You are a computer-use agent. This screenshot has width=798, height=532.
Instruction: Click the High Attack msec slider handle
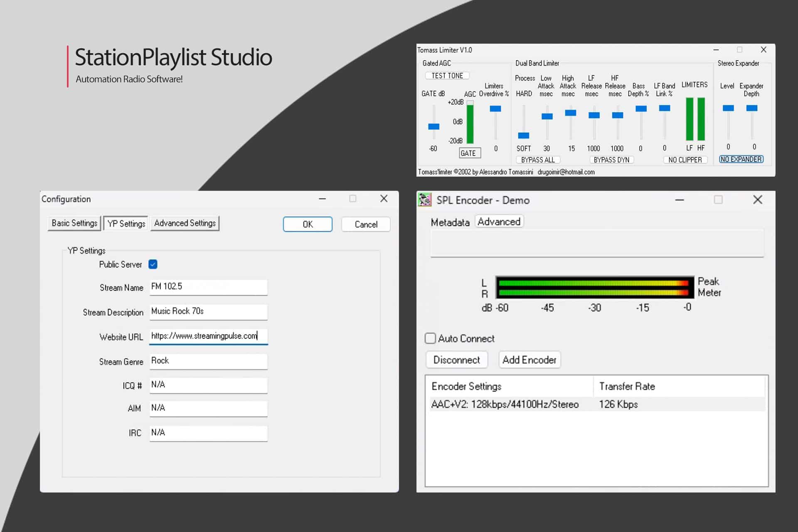tap(571, 113)
